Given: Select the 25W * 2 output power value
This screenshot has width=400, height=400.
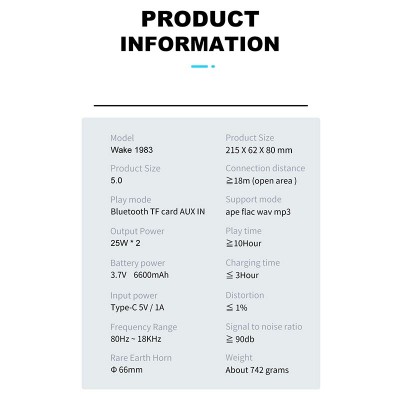Looking at the screenshot, I should click(125, 243).
